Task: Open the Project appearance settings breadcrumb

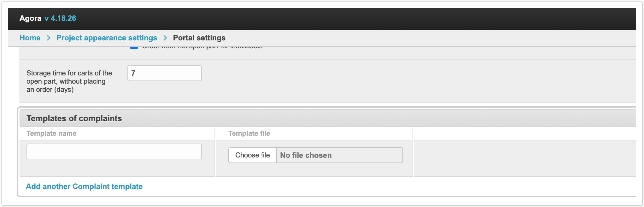Action: (x=107, y=38)
